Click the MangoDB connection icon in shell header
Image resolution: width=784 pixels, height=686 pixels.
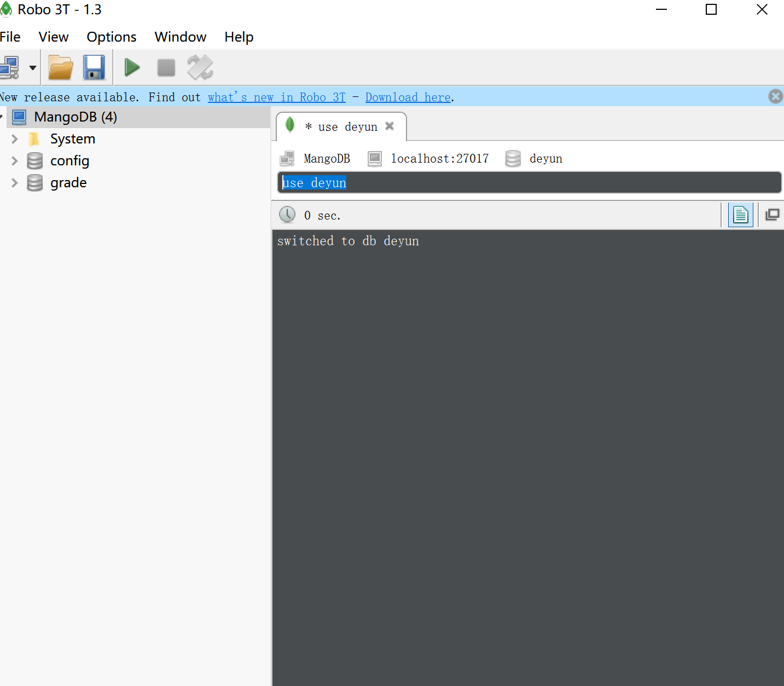coord(287,159)
